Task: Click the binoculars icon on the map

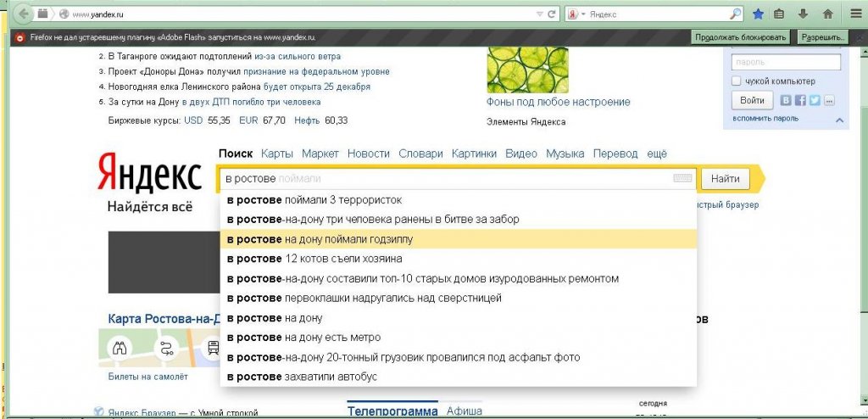Action: pyautogui.click(x=120, y=347)
